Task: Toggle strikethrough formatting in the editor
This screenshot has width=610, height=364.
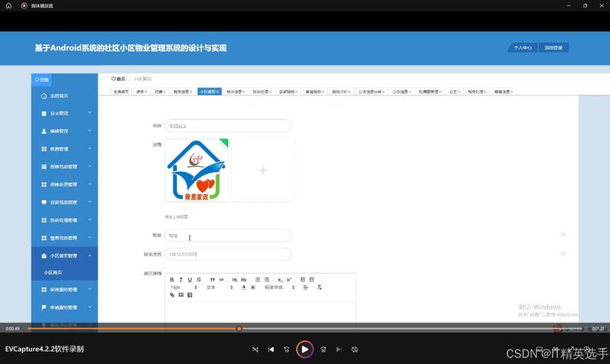Action: click(x=199, y=280)
